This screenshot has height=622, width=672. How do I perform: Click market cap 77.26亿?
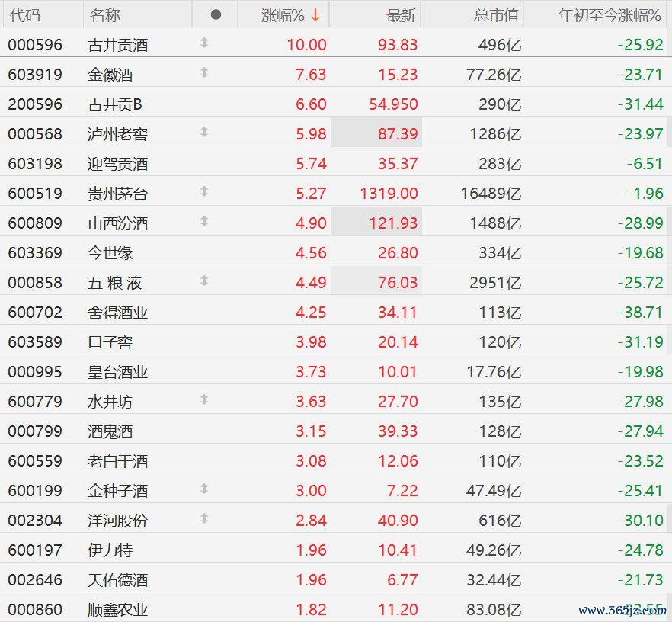coord(494,75)
